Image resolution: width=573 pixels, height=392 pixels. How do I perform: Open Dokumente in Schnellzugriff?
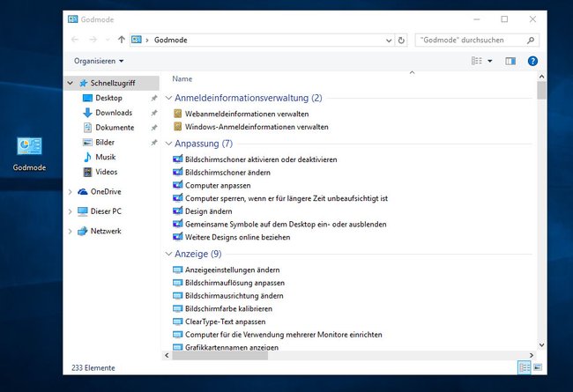coord(115,128)
